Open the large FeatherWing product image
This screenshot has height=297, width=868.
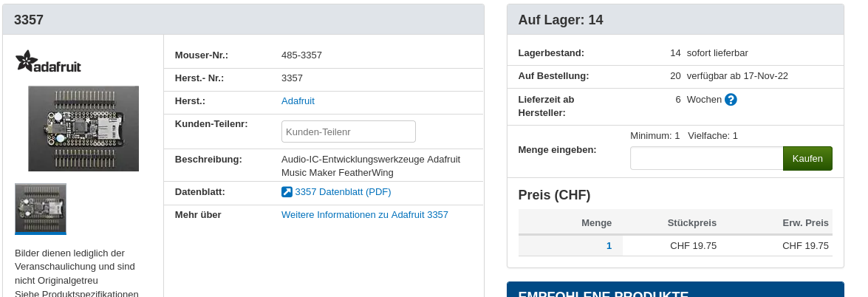[83, 129]
